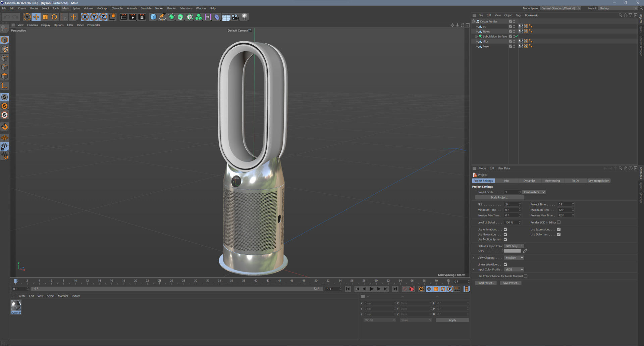This screenshot has width=644, height=346.
Task: Activate the Scale tool in top toolbar
Action: [x=45, y=17]
